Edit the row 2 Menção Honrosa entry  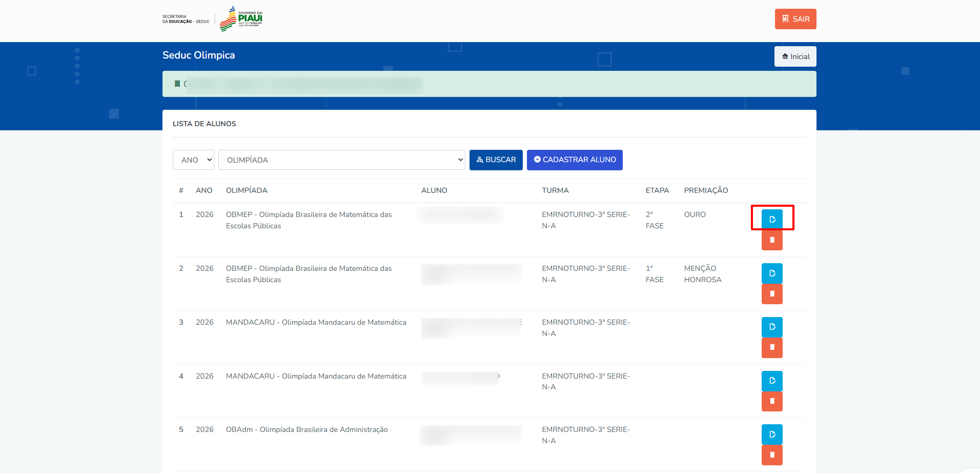[772, 273]
